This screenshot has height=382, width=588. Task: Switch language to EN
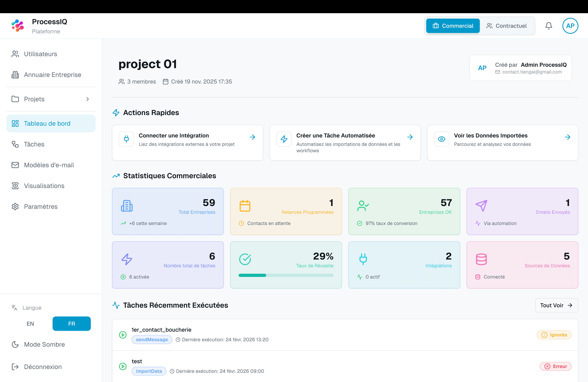coord(30,323)
